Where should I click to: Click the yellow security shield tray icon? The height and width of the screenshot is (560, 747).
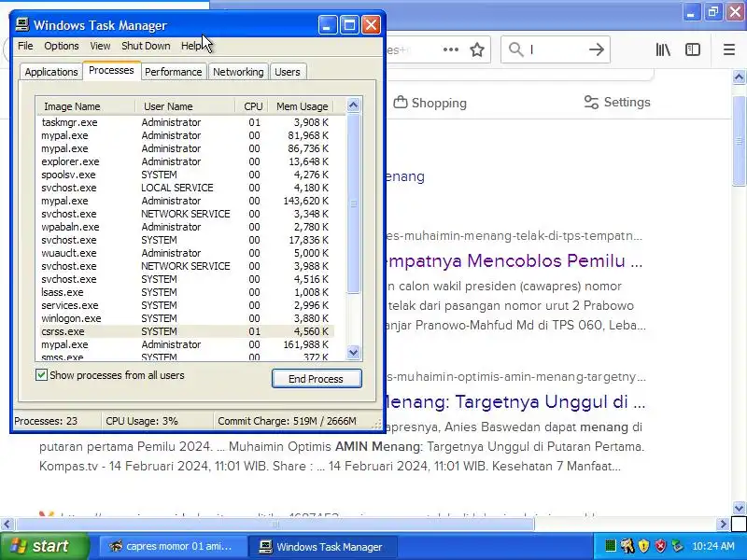[x=643, y=546]
